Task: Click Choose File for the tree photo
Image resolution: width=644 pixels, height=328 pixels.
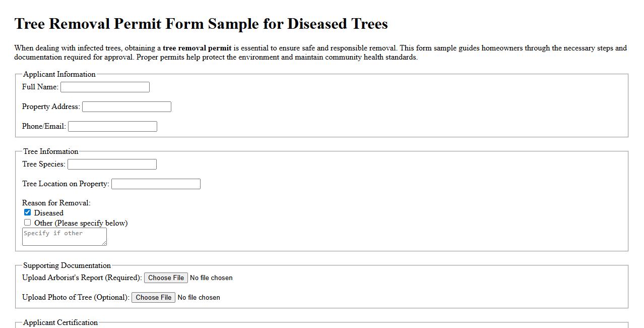Action: tap(153, 297)
